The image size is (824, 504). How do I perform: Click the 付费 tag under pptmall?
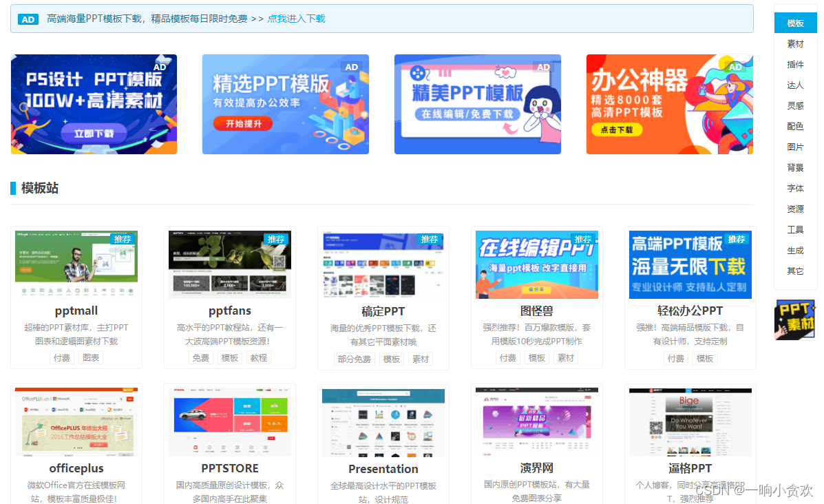click(62, 357)
